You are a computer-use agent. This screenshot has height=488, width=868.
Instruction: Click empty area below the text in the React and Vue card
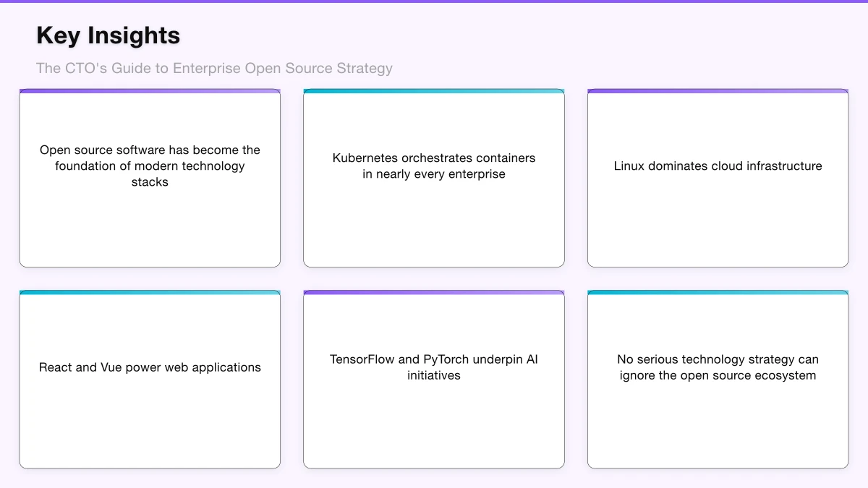(x=150, y=427)
